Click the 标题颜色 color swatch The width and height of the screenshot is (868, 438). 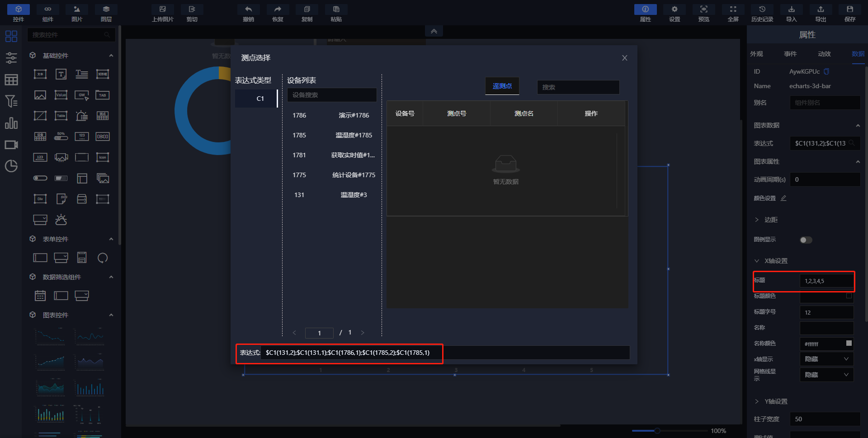849,296
